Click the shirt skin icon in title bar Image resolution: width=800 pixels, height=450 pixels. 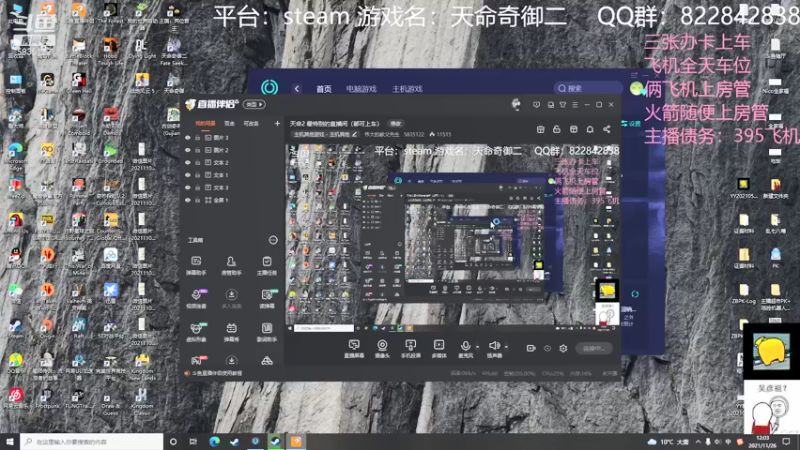point(563,105)
